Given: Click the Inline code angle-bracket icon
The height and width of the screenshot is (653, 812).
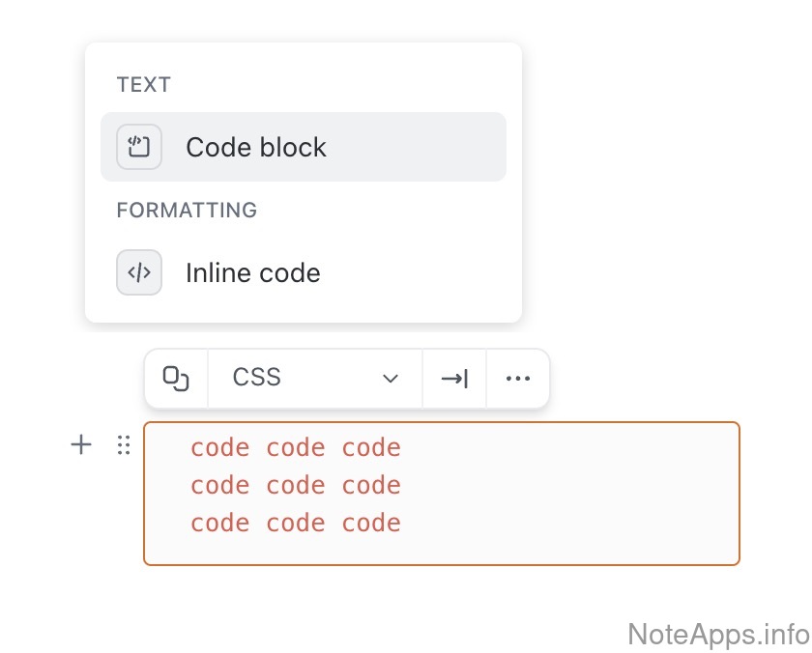Looking at the screenshot, I should point(139,272).
